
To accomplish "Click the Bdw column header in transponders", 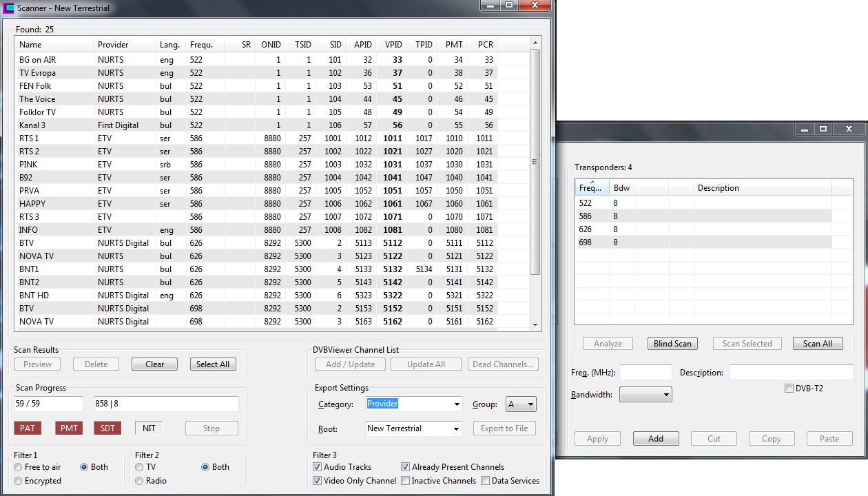I will 622,187.
